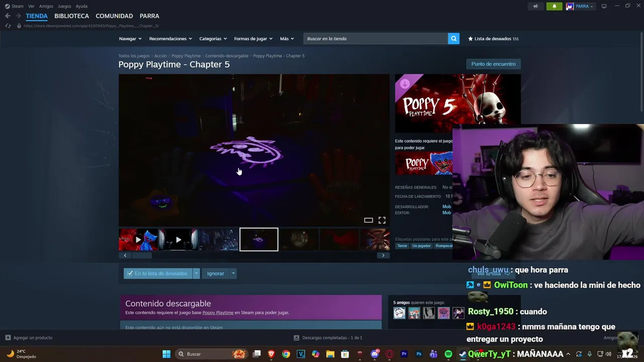
Task: Open the Copilot icon in the taskbar
Action: [x=315, y=354]
